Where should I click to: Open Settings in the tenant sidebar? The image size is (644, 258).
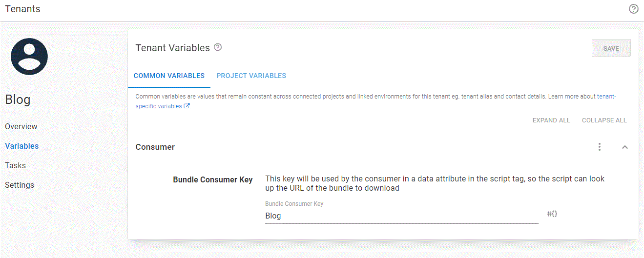click(x=20, y=185)
